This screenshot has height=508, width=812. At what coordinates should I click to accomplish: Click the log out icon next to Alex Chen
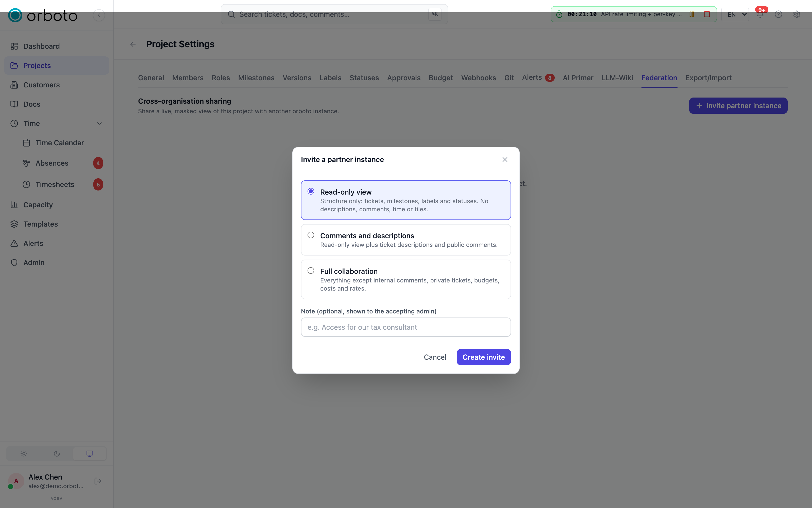[x=98, y=481]
